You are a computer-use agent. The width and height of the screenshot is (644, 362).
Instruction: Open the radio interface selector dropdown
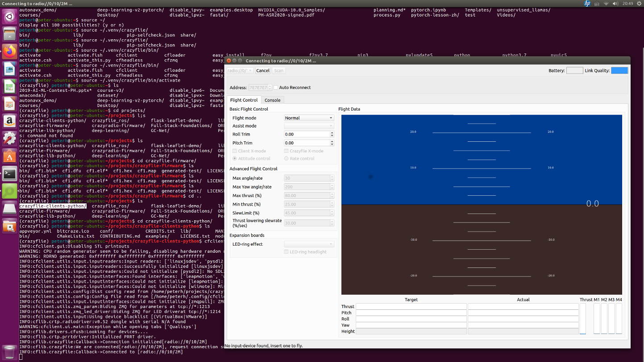pyautogui.click(x=240, y=70)
